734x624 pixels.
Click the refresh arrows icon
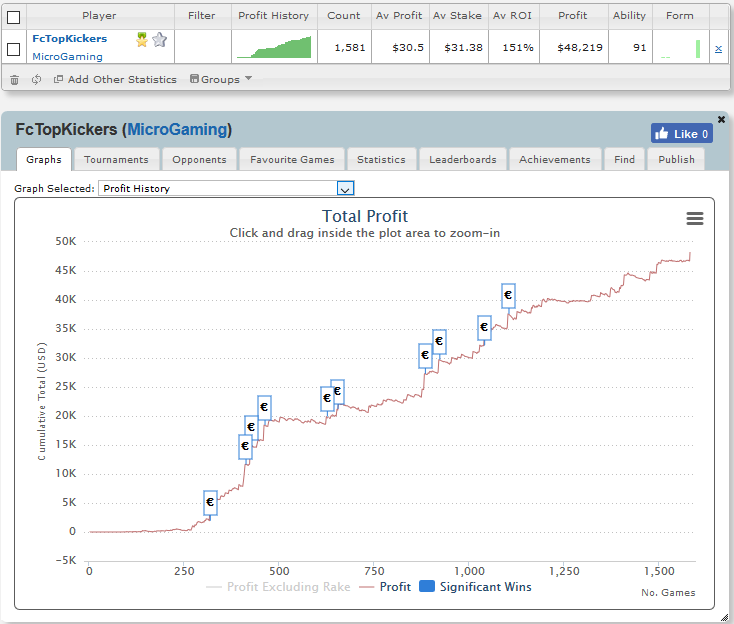point(37,80)
